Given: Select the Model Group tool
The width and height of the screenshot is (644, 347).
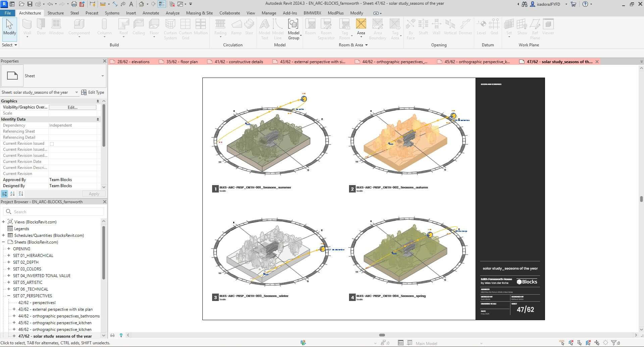Looking at the screenshot, I should click(x=293, y=30).
